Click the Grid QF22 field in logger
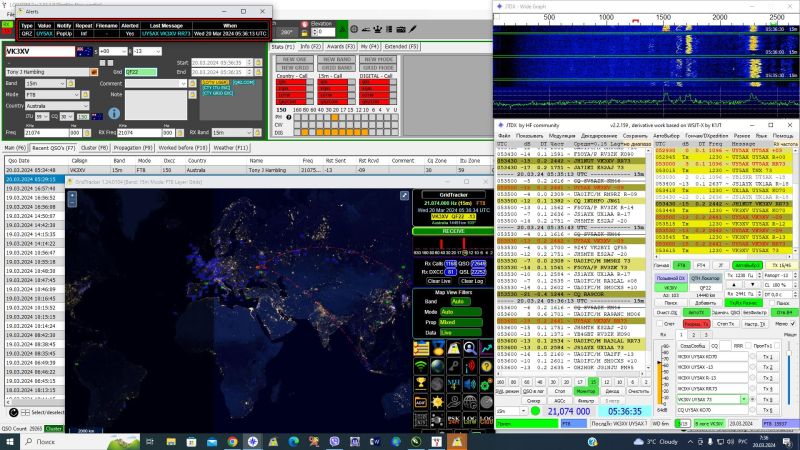Screen dimensions: 800x450 point(141,72)
